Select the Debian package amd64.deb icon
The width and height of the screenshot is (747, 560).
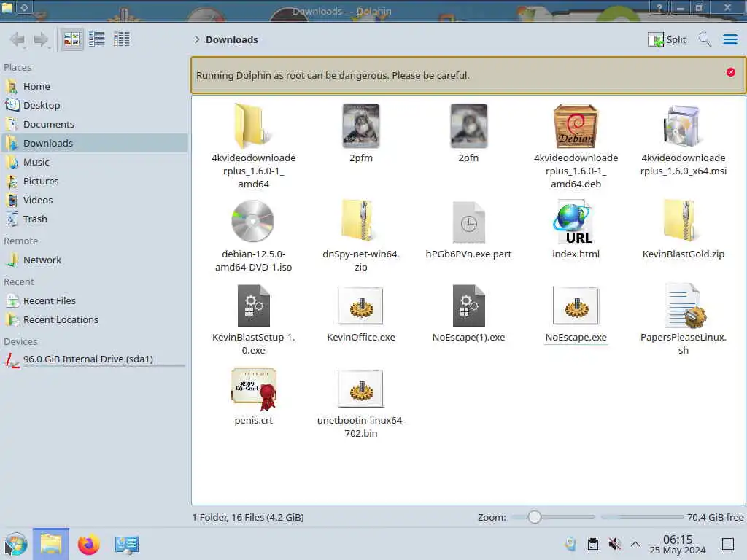576,125
